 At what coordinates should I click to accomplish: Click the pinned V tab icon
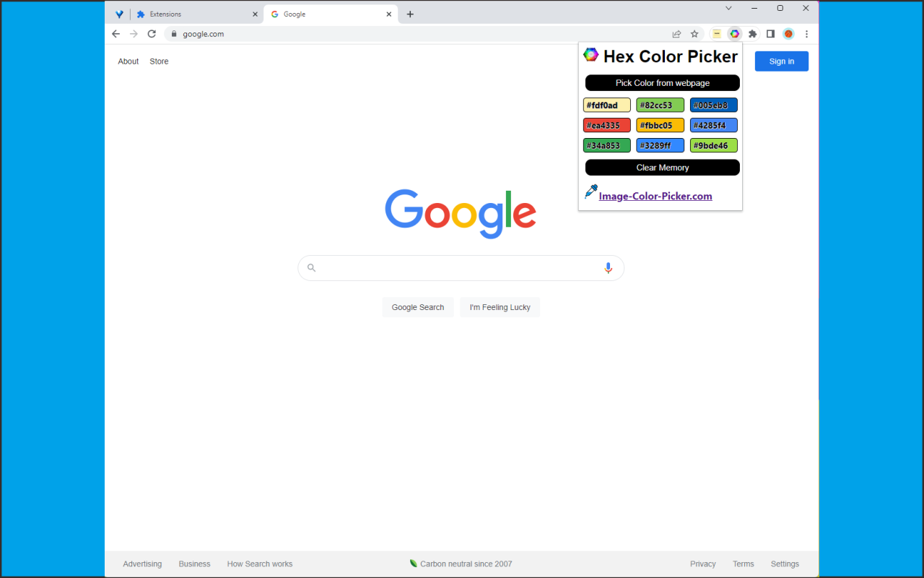point(119,14)
